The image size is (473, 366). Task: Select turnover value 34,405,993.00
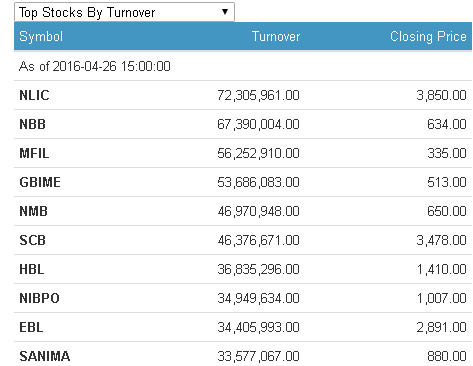258,327
